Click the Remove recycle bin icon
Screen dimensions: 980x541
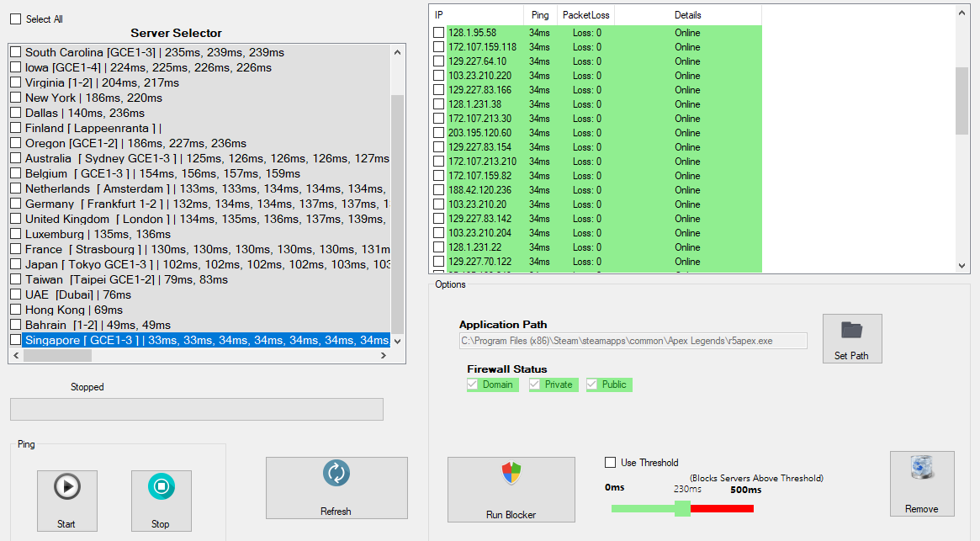(x=922, y=469)
